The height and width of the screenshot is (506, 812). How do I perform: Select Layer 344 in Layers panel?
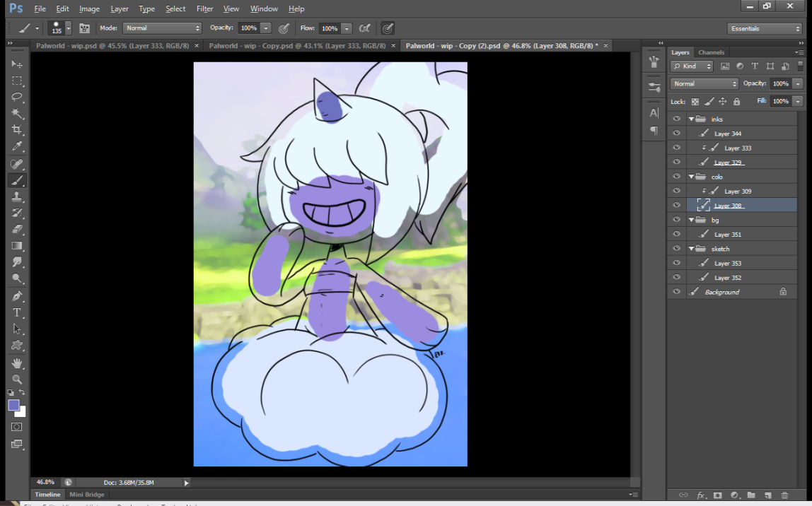pyautogui.click(x=728, y=134)
